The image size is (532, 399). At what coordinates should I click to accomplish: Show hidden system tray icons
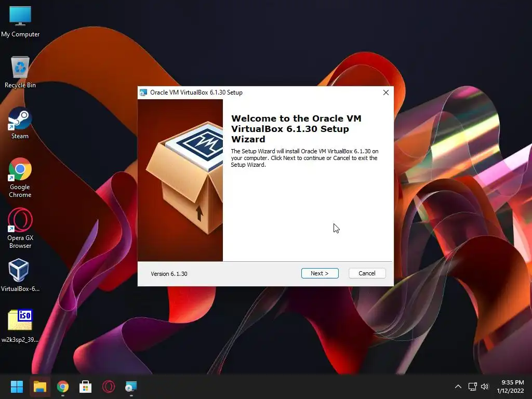[458, 387]
